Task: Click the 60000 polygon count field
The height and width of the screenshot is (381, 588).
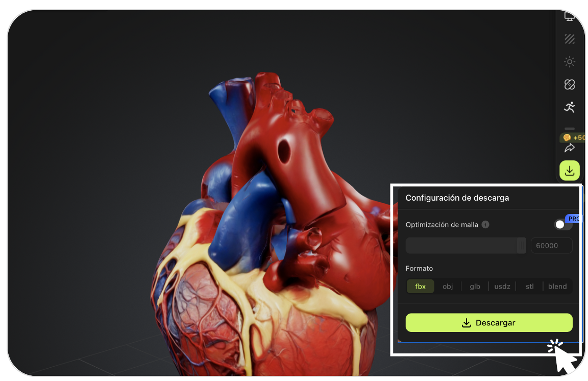Action: (551, 246)
